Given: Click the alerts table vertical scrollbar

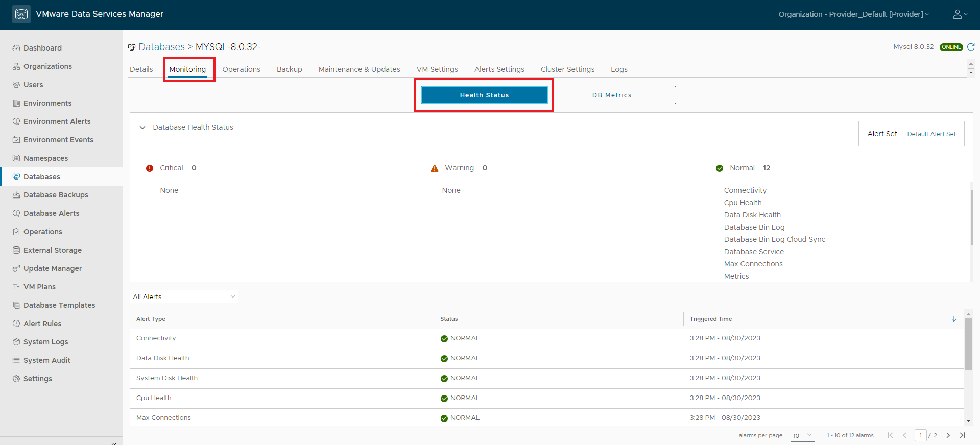Looking at the screenshot, I should (968, 344).
